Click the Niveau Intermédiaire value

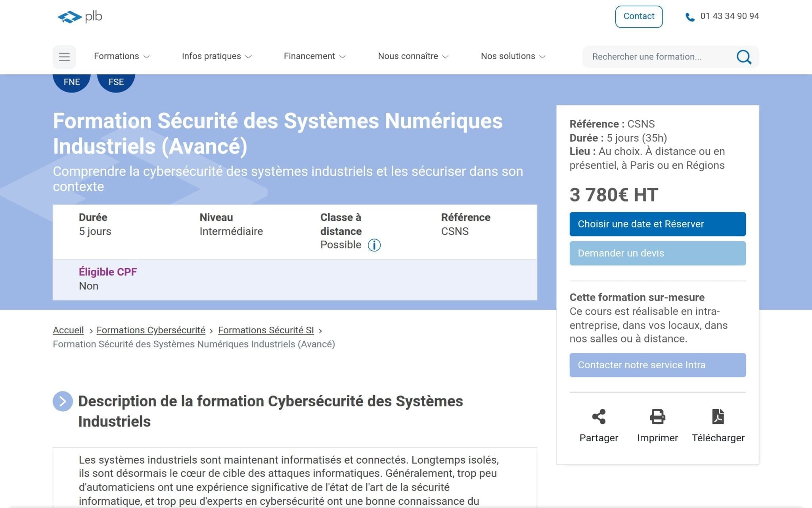pos(231,231)
